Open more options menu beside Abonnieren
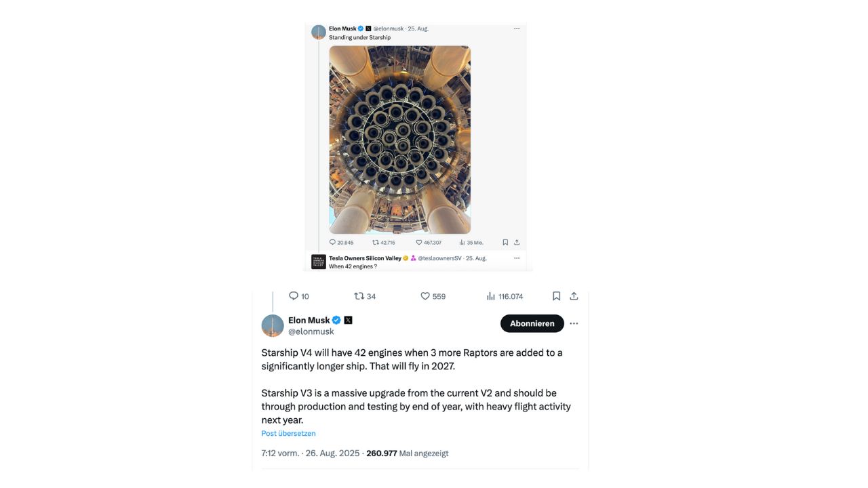 pos(574,323)
